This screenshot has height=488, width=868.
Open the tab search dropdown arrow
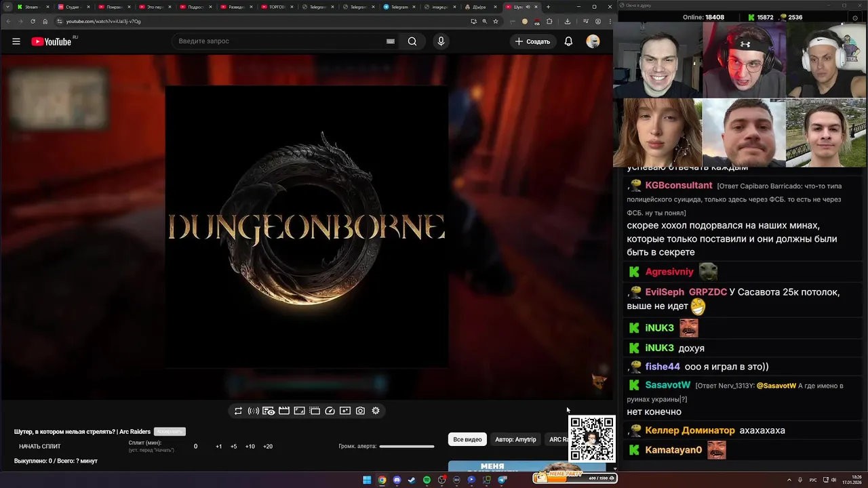click(x=6, y=7)
